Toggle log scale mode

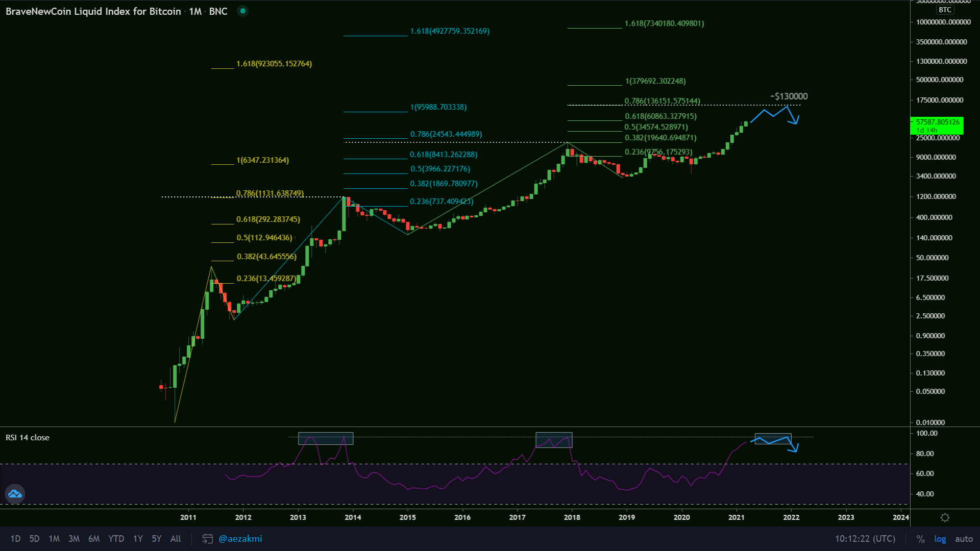(x=940, y=539)
